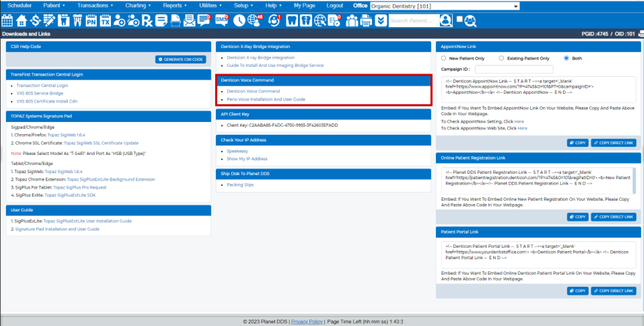
Task: Open the printer icon in the toolbar
Action: coord(366,22)
